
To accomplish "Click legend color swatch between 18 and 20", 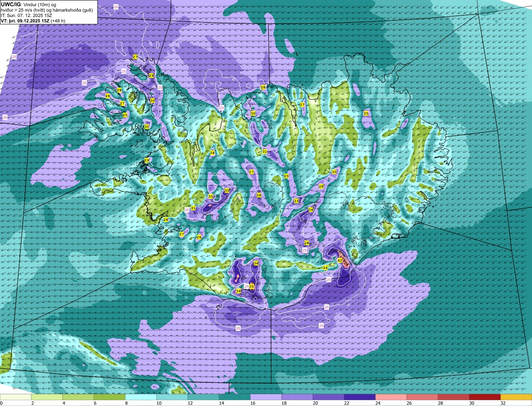I will (297, 397).
